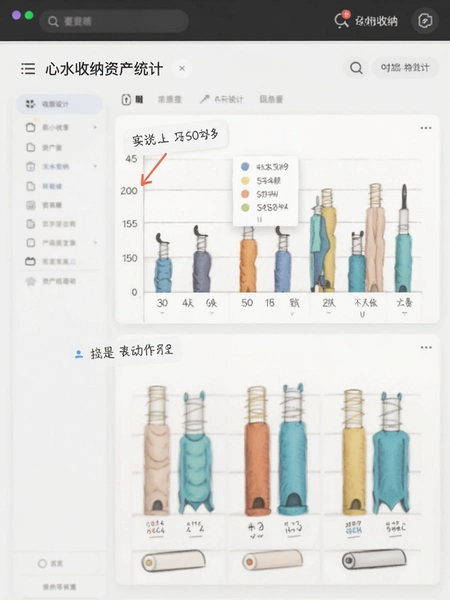Click the green dot in the title bar
450x600 pixels.
coord(29,15)
